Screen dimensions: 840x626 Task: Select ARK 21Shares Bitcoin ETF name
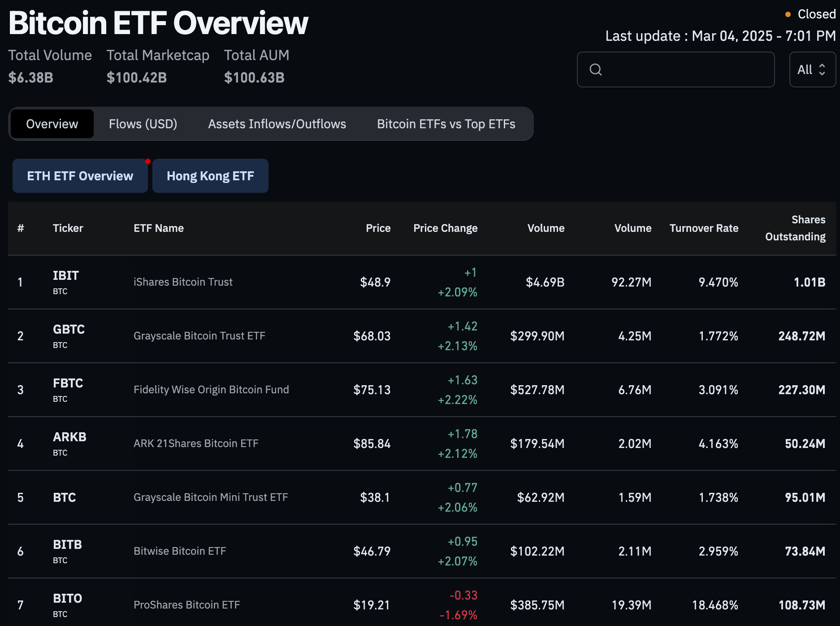(x=196, y=443)
